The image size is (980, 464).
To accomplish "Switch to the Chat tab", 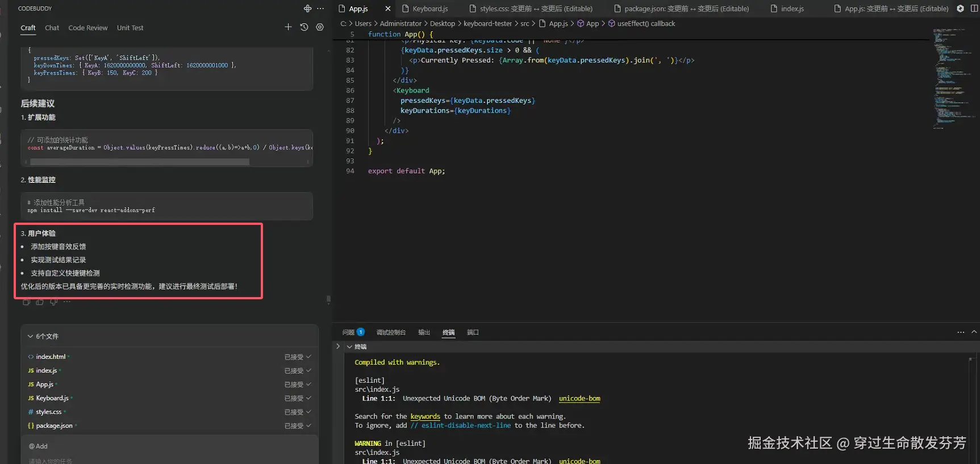I will pyautogui.click(x=52, y=28).
